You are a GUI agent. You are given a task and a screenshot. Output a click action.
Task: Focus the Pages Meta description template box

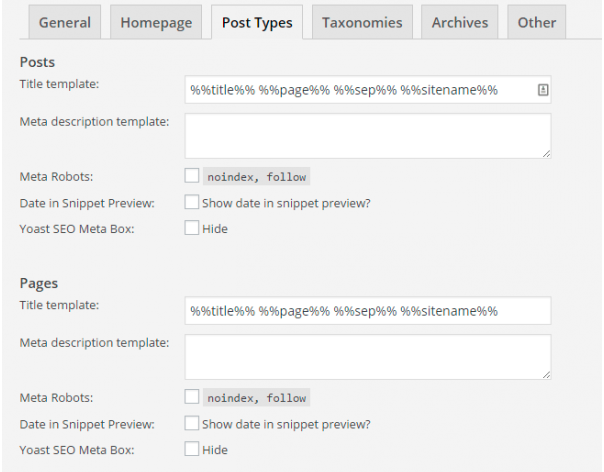click(x=367, y=356)
